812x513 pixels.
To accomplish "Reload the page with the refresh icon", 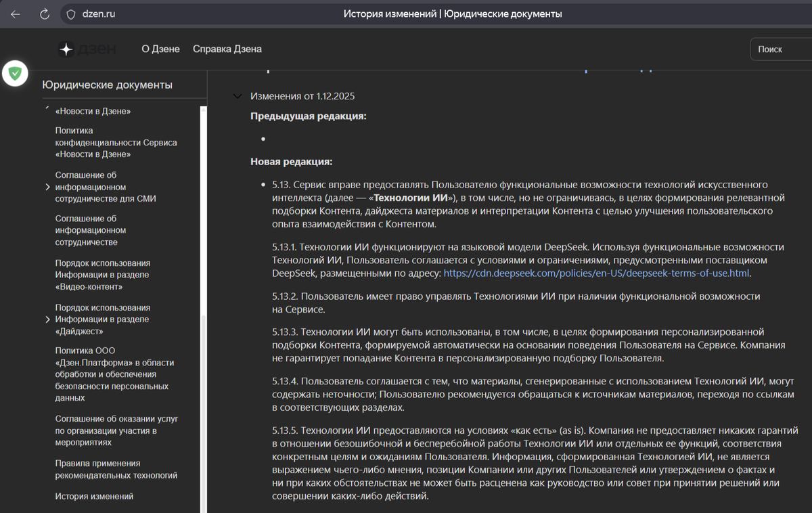I will 45,14.
